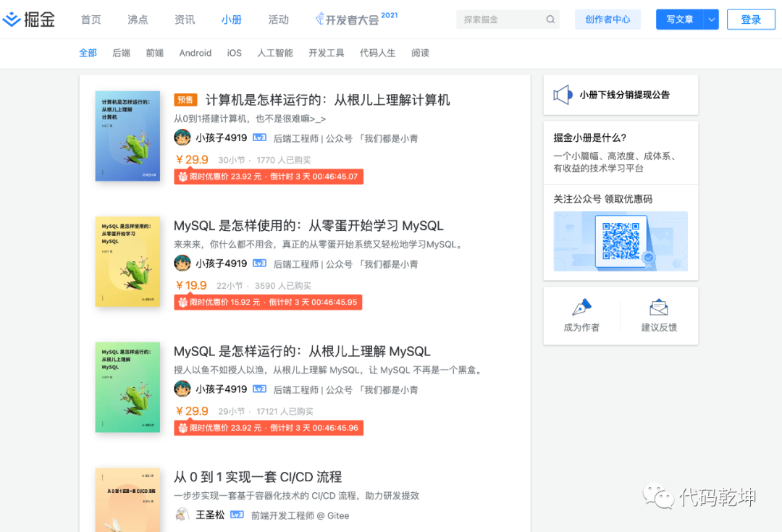Viewport: 782px width, 532px height.
Task: Open title 计算机是怎样运行的：从根儿上理解计算机
Action: (328, 100)
